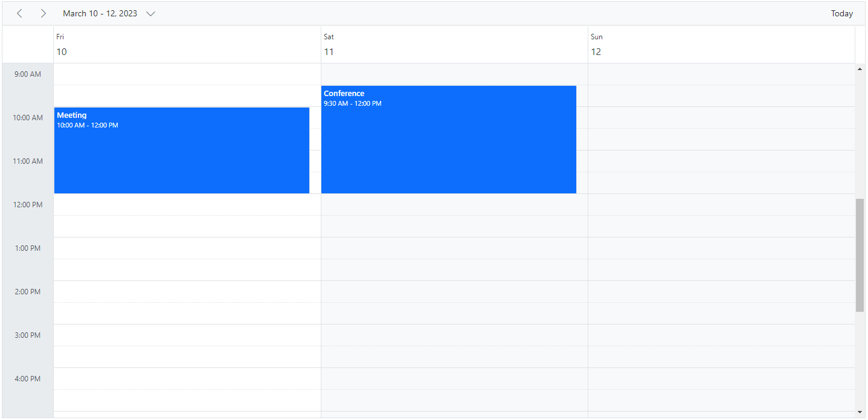
Task: Click the 3:00 PM time label
Action: (x=28, y=335)
